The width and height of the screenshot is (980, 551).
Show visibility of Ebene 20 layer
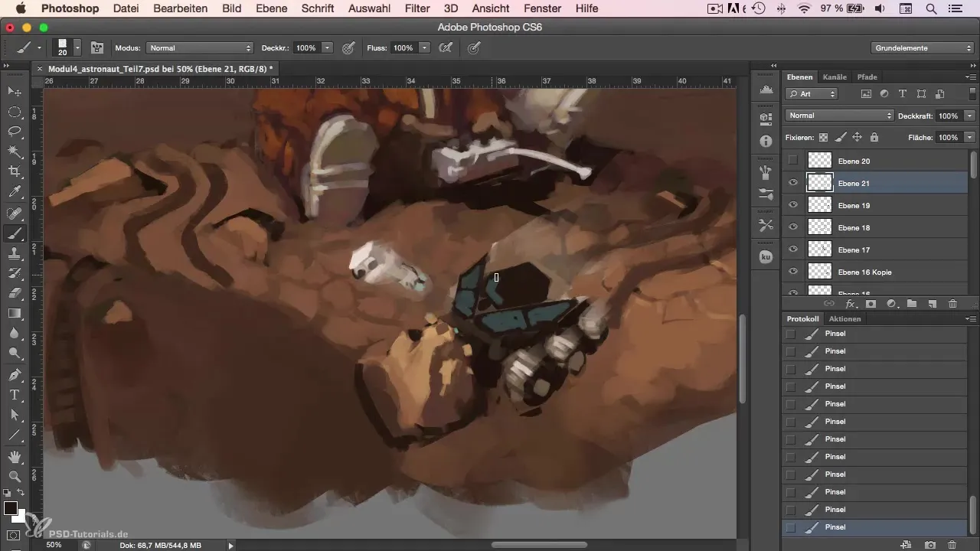click(x=793, y=161)
